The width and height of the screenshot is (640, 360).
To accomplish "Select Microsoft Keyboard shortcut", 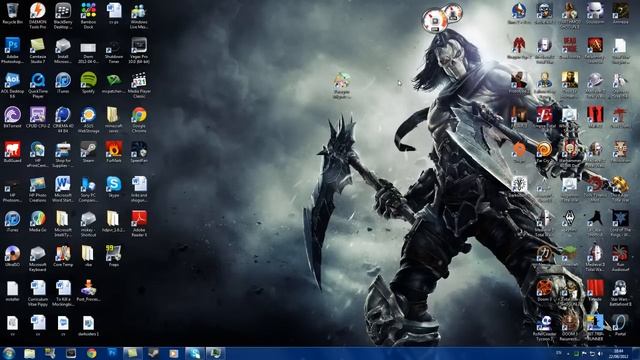I will pos(38,259).
